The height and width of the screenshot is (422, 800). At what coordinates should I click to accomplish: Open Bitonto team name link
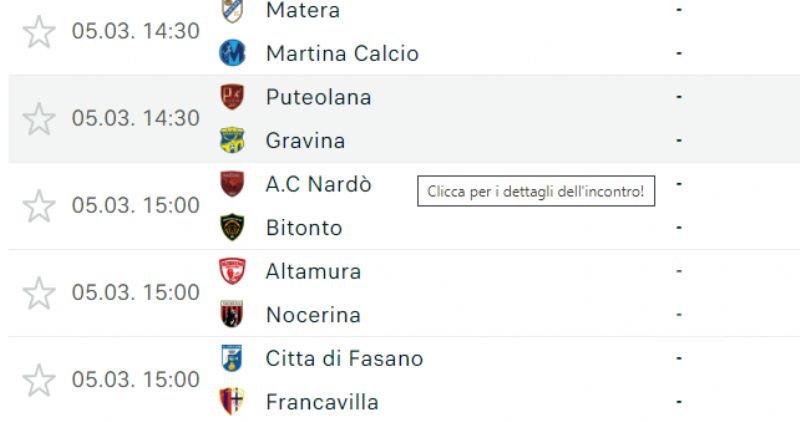[x=304, y=228]
